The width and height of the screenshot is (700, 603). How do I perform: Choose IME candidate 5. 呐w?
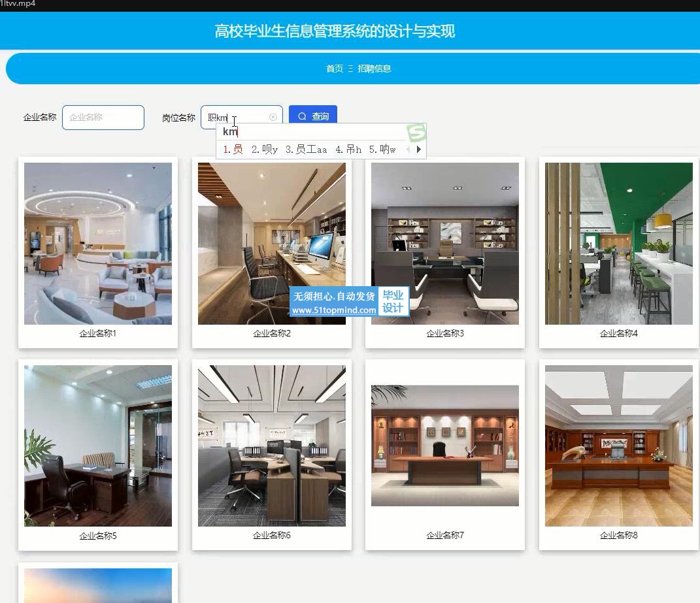(382, 150)
